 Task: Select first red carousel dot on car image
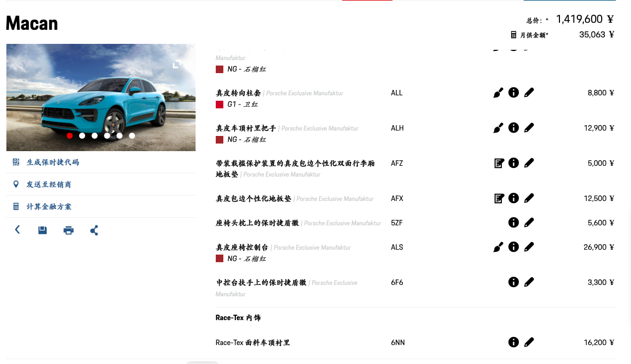pos(69,135)
